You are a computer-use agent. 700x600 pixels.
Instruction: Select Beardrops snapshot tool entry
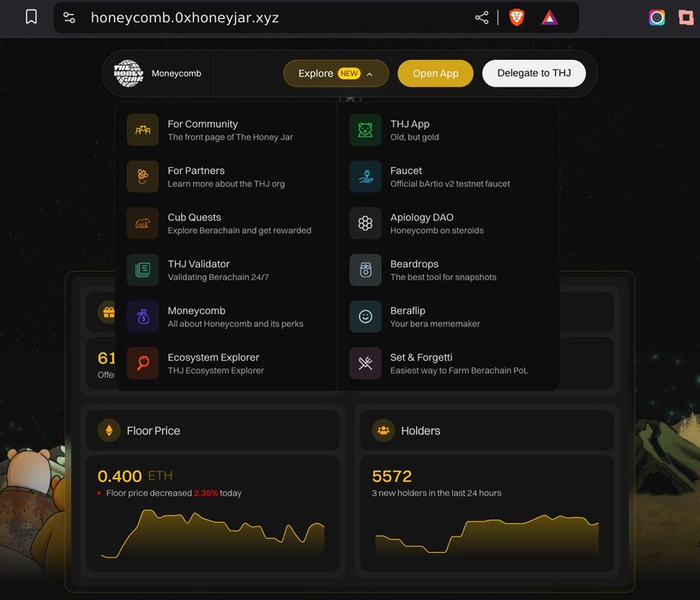414,270
